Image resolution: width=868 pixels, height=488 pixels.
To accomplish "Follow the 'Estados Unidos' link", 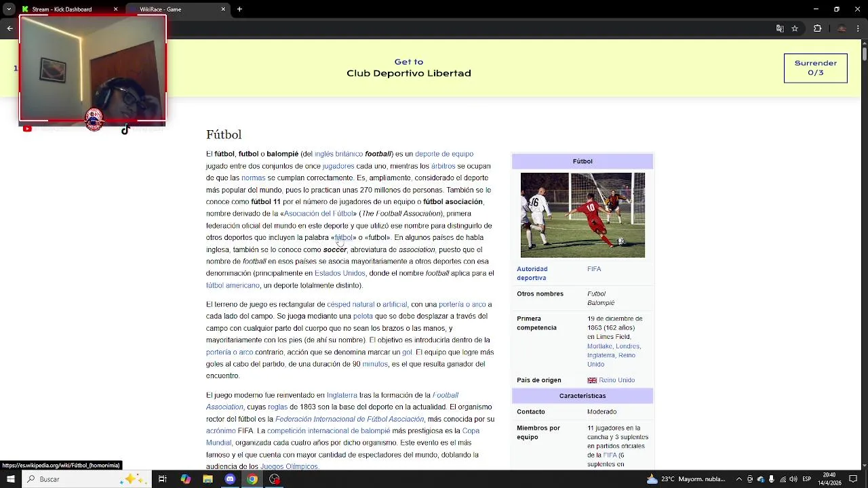I will point(340,273).
